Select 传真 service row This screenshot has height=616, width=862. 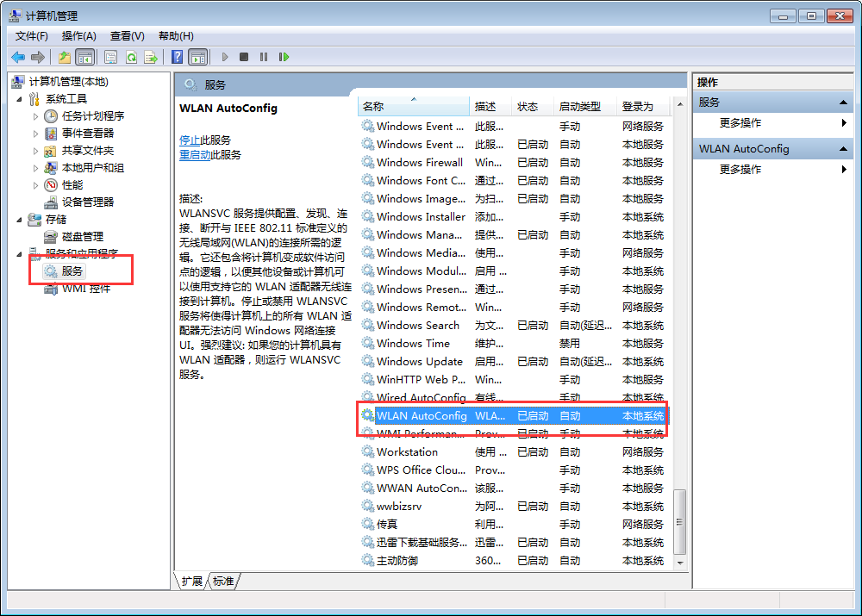(x=515, y=525)
